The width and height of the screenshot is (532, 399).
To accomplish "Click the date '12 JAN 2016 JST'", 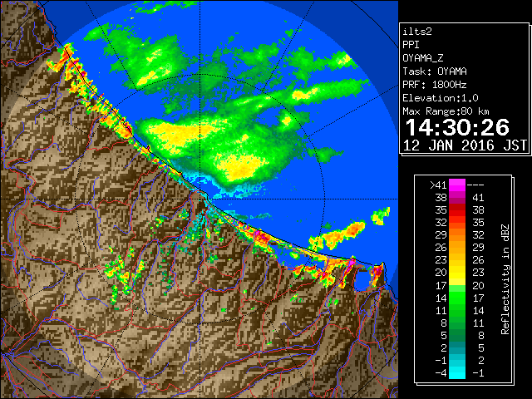I will click(x=465, y=145).
